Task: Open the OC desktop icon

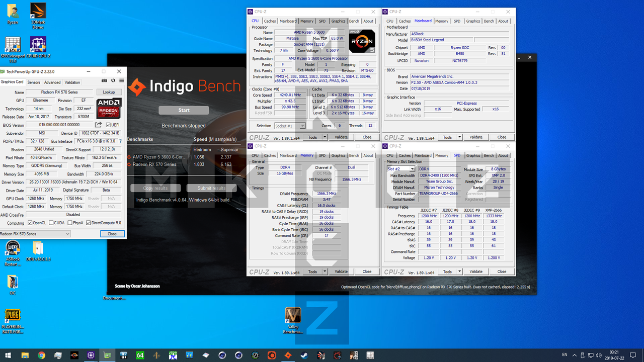Action: (x=13, y=285)
